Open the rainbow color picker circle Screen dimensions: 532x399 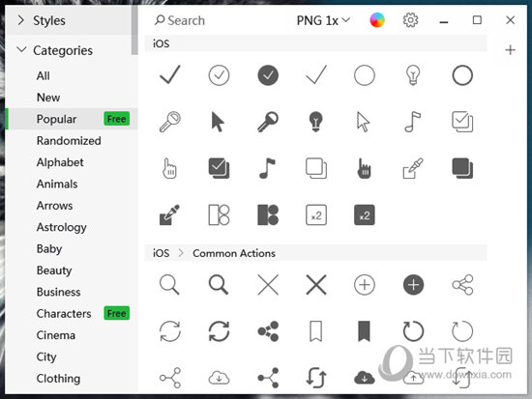377,20
